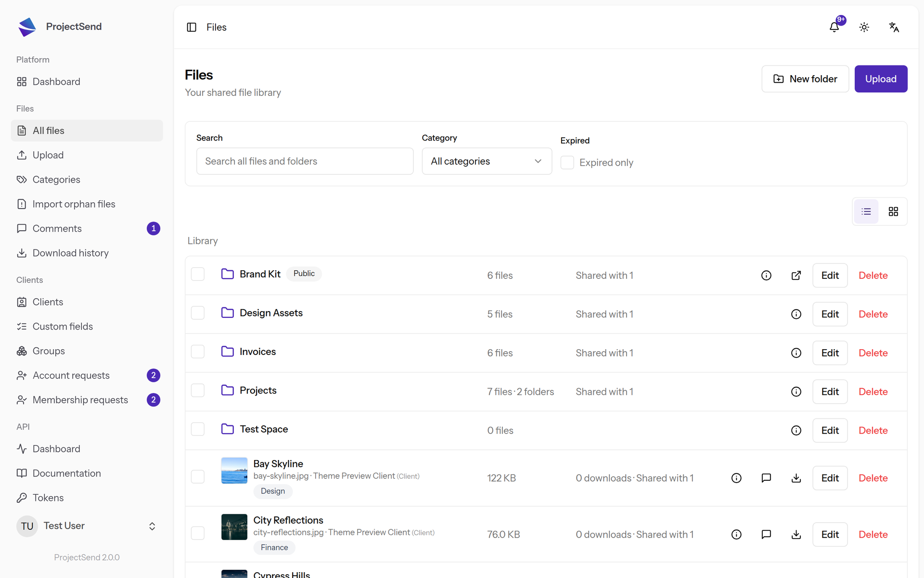Create a New folder
This screenshot has height=578, width=924.
(x=805, y=79)
